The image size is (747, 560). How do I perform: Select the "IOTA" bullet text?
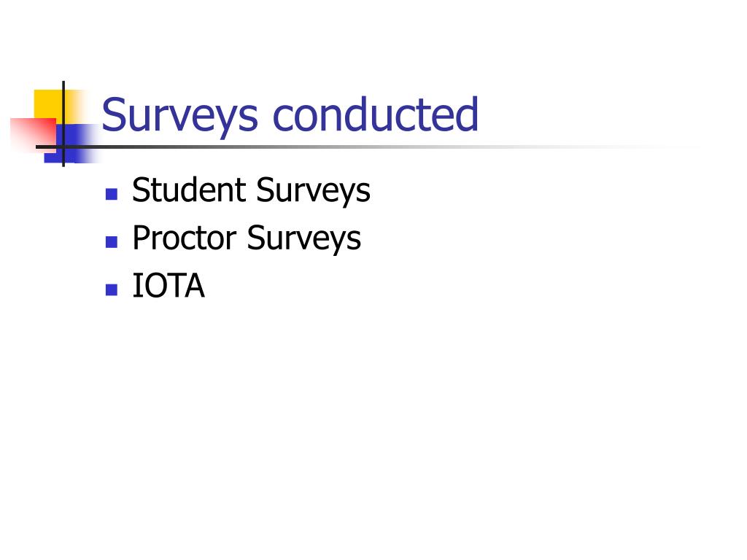[x=169, y=285]
